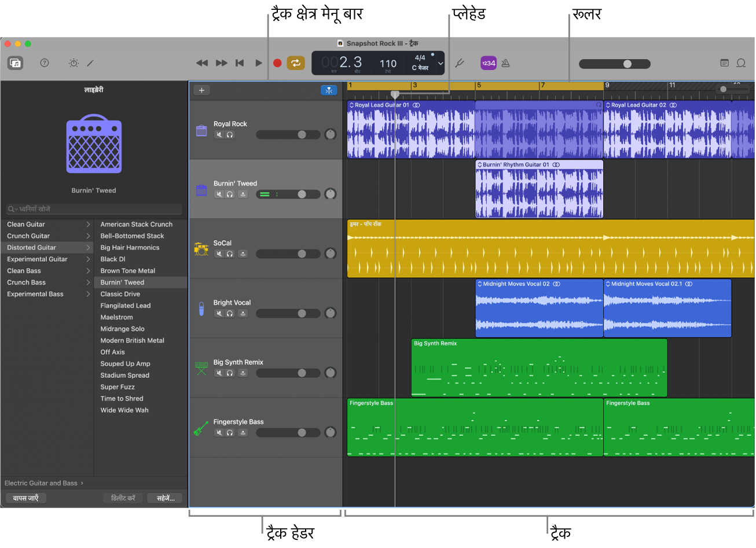Toggle the Library button in the toolbar
The height and width of the screenshot is (548, 756).
tap(16, 63)
